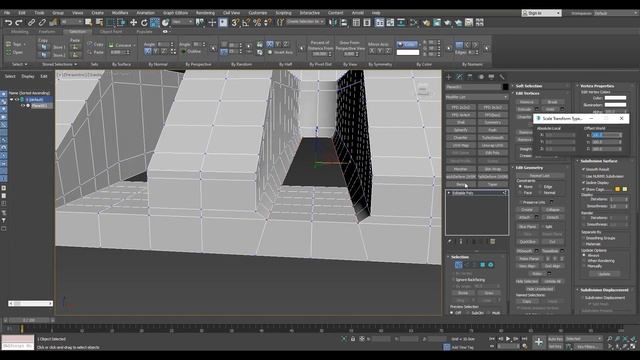Toggle 3D Snaps icon

pyautogui.click(x=236, y=23)
